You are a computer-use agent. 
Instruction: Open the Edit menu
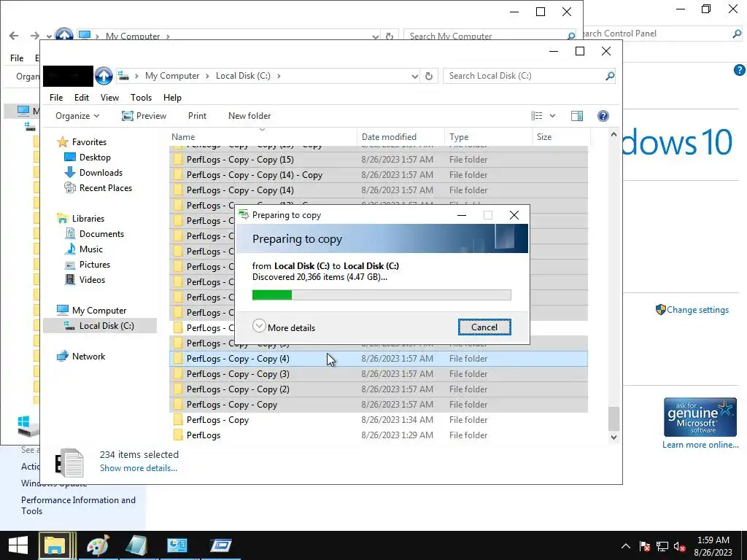pyautogui.click(x=82, y=98)
